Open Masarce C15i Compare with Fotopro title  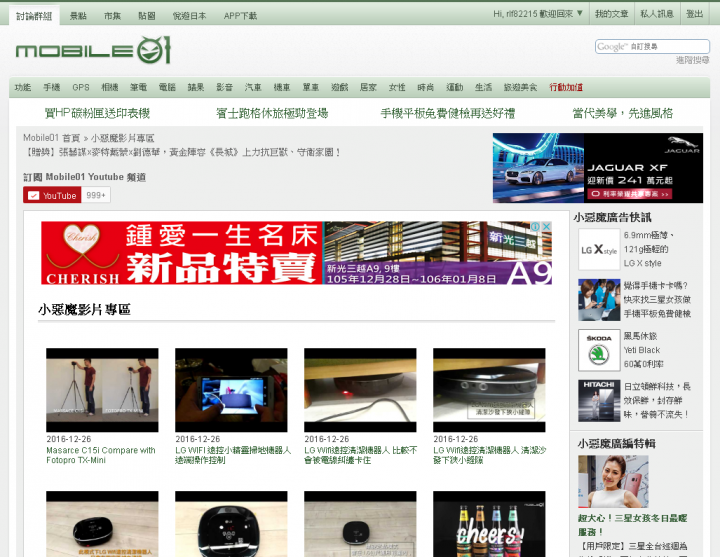[x=101, y=455]
